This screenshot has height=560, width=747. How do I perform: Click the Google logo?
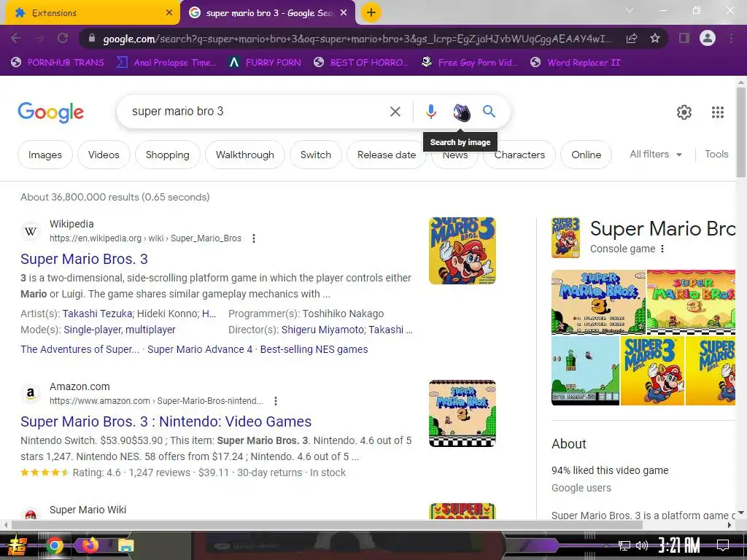click(x=50, y=112)
